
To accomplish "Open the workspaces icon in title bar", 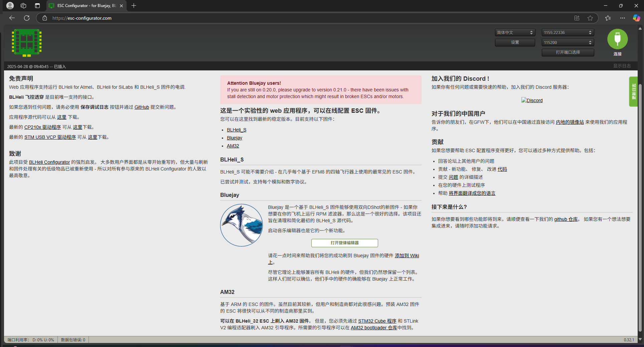I will [x=23, y=6].
